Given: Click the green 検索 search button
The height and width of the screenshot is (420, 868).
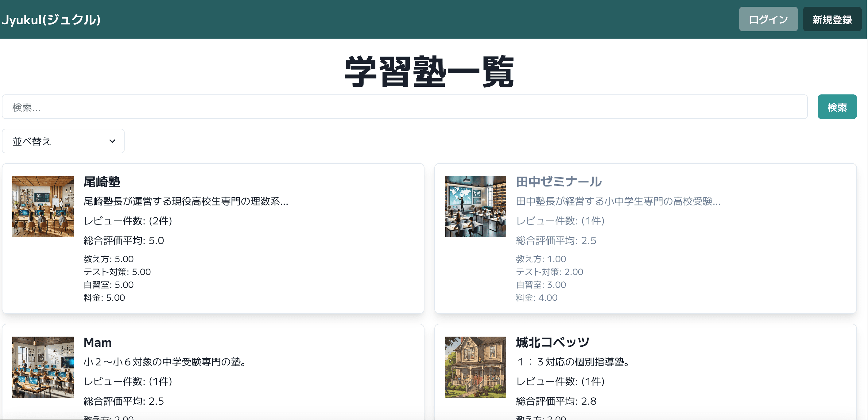Looking at the screenshot, I should (x=837, y=107).
